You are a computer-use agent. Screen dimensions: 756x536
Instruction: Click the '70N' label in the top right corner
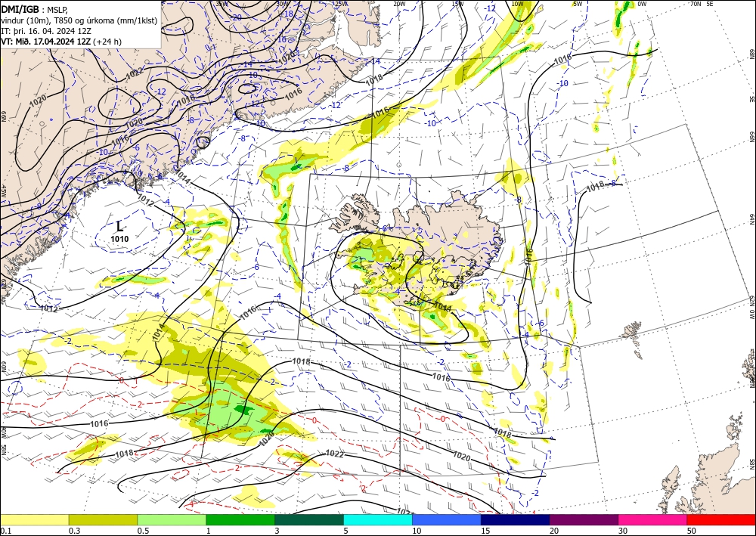click(696, 4)
